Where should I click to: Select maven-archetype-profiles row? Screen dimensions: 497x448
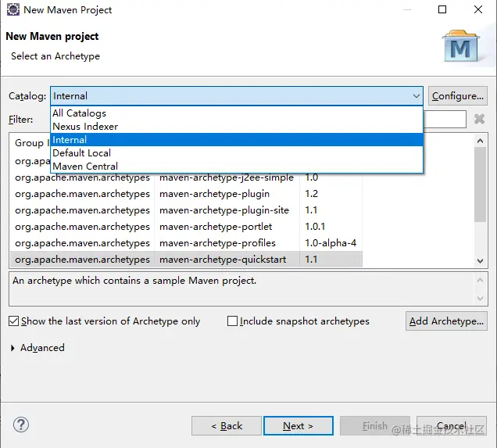186,243
